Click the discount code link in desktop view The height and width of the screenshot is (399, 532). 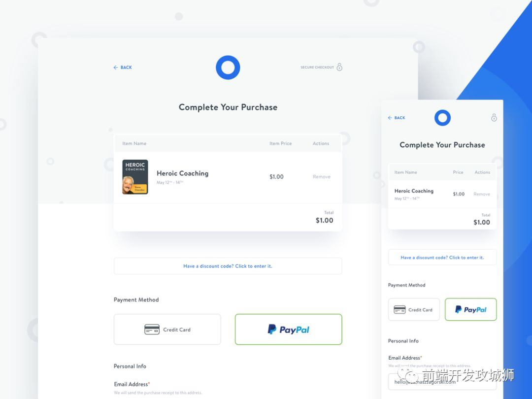point(228,266)
